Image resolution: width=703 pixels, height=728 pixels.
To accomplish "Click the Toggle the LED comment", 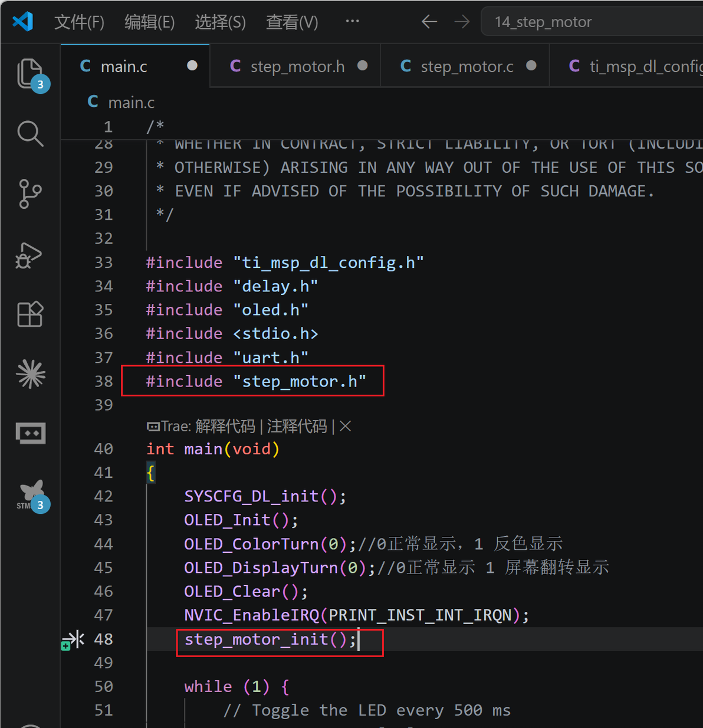I will tap(367, 710).
